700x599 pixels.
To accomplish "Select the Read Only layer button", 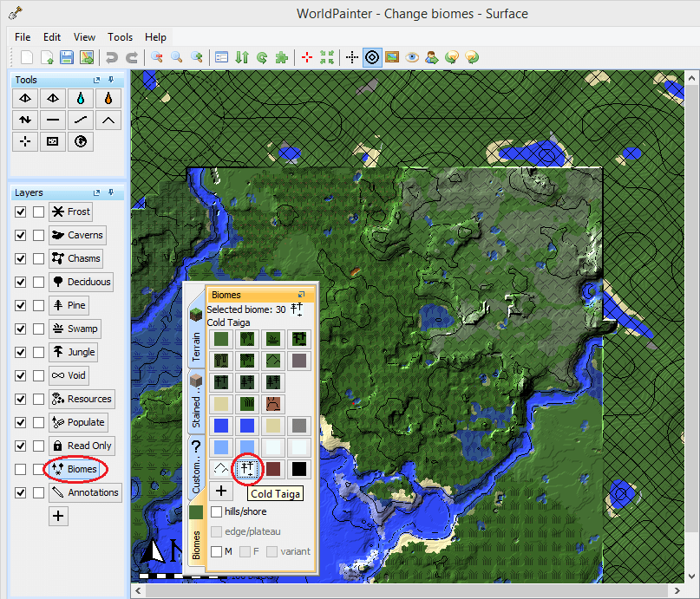I will pyautogui.click(x=82, y=446).
